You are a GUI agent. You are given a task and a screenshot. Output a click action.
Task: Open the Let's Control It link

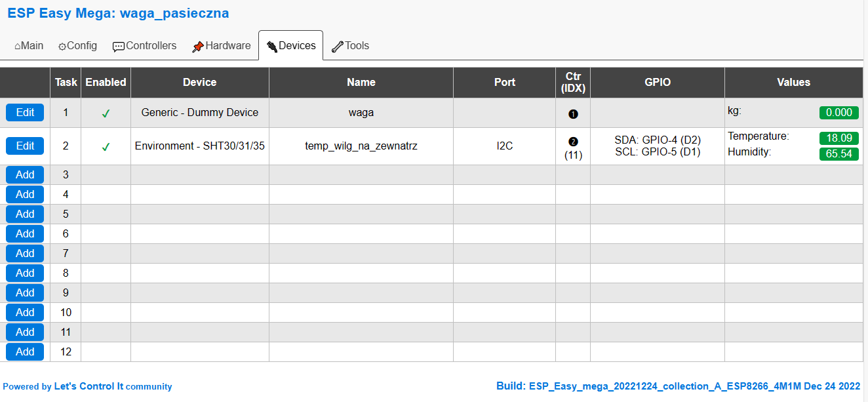pyautogui.click(x=89, y=386)
